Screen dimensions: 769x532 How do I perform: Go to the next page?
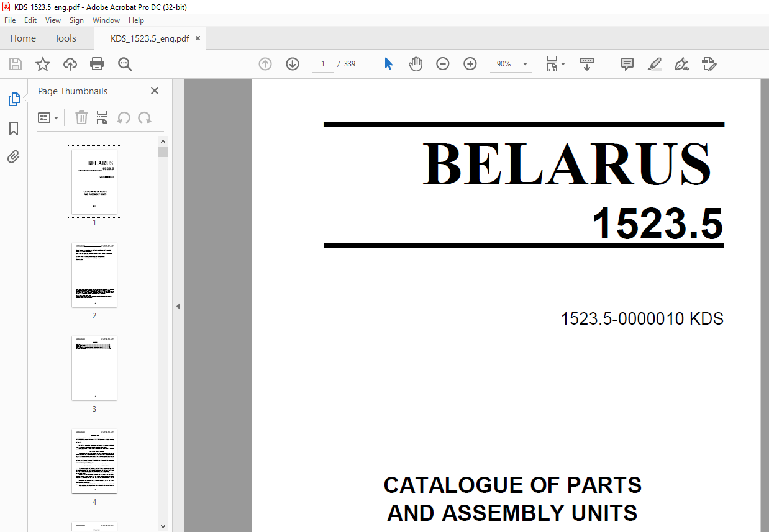(x=293, y=64)
